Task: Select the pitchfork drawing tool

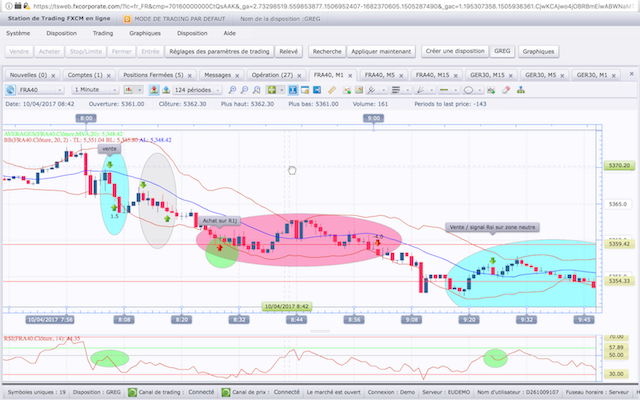Action: click(371, 90)
